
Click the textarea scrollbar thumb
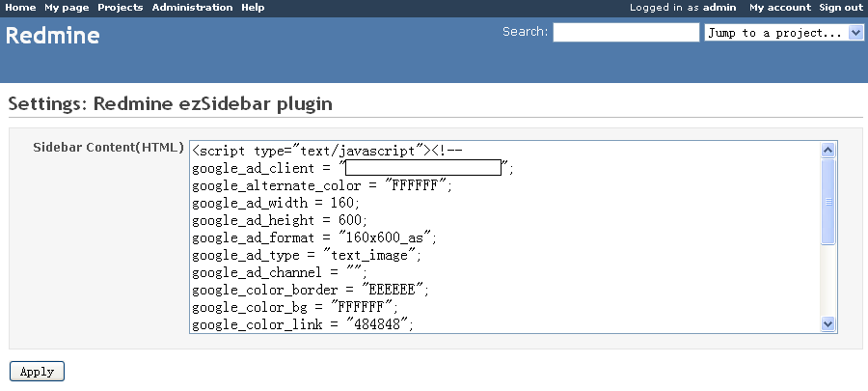pyautogui.click(x=827, y=201)
